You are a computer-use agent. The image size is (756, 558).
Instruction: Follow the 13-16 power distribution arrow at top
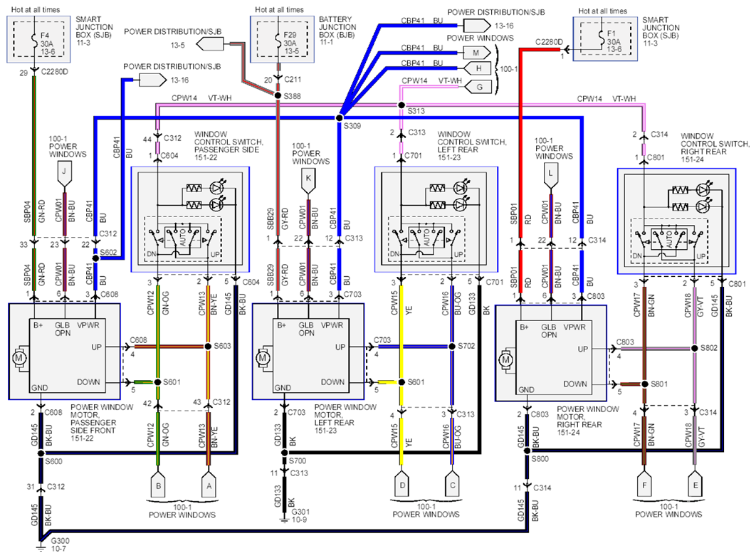476,26
